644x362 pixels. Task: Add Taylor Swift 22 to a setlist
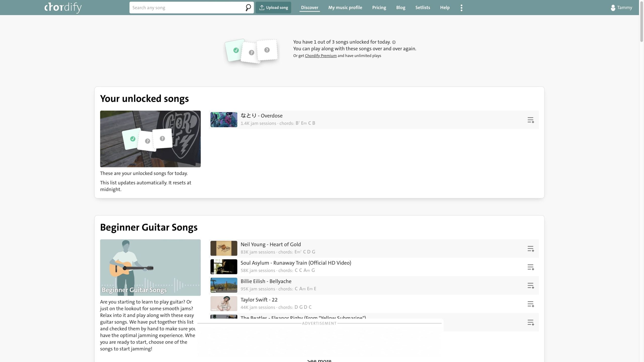pos(531,304)
